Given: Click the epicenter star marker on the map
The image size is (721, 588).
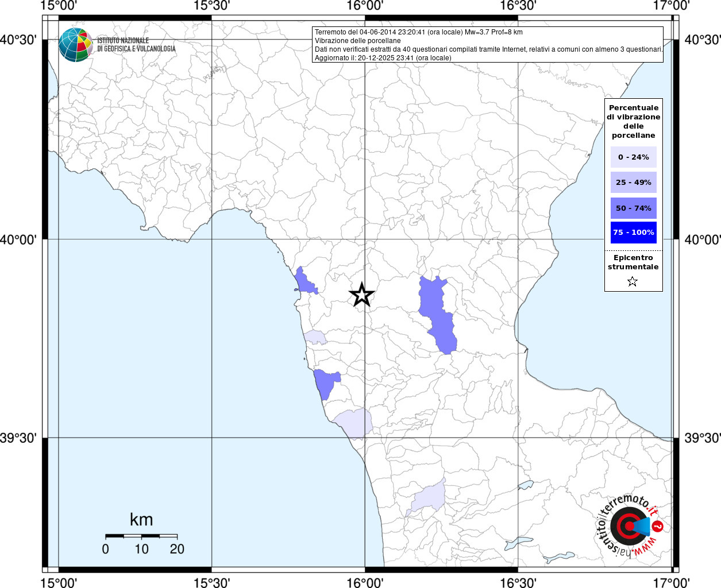Looking at the screenshot, I should [362, 295].
